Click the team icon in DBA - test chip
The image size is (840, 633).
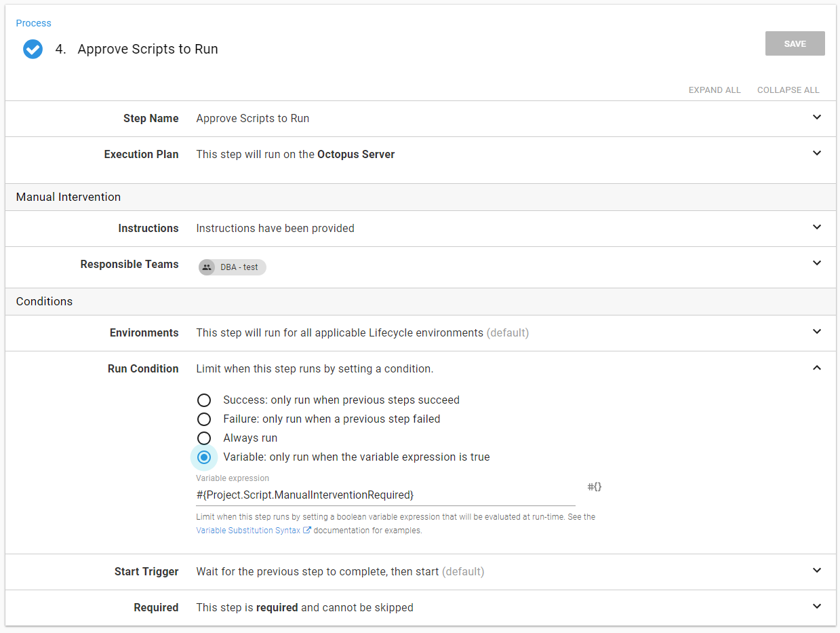pos(207,267)
